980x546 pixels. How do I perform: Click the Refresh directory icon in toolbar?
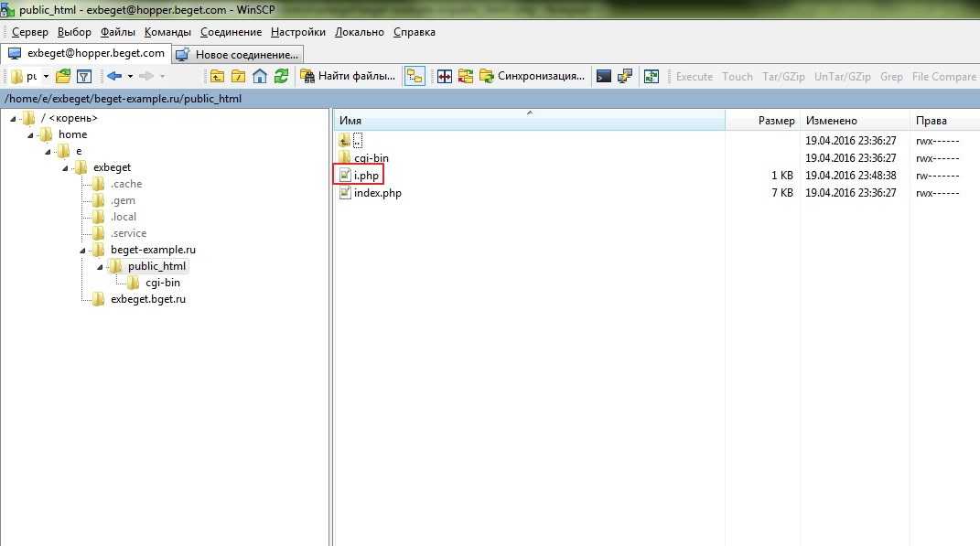(282, 77)
